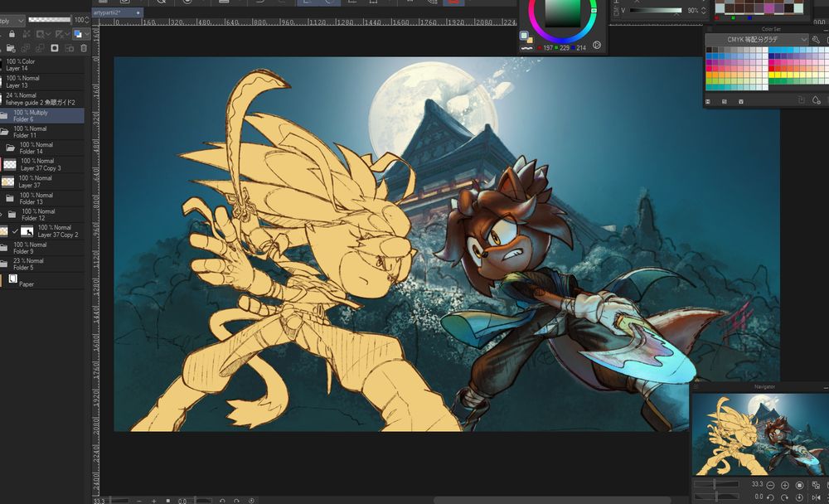Viewport: 829px width, 504px height.
Task: Toggle the mask checkmark on Layer 37 Copy 2
Action: [15, 231]
